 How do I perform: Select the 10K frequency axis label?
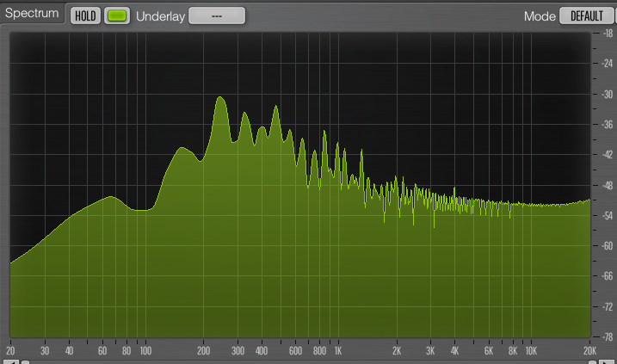531,351
